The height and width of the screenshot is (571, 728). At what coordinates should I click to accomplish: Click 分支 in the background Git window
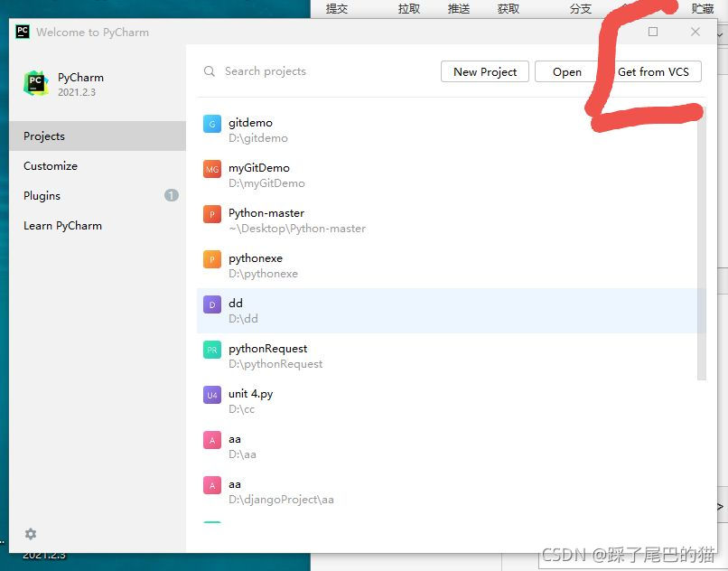(x=581, y=8)
